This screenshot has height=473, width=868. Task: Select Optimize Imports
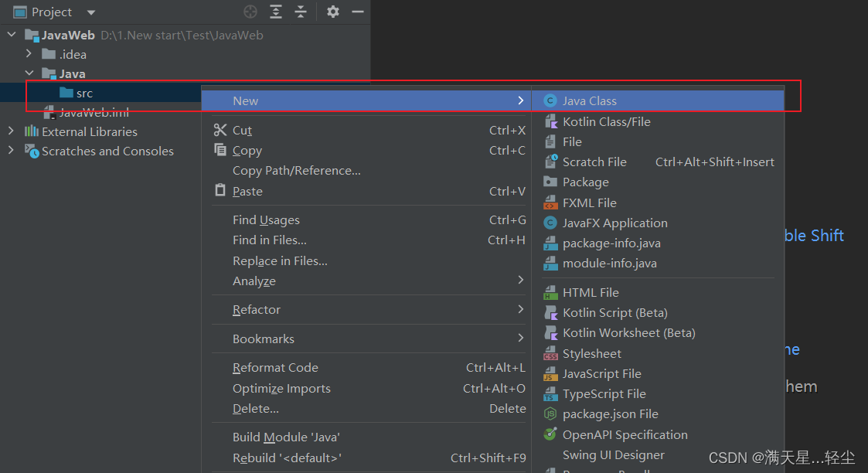click(366, 388)
